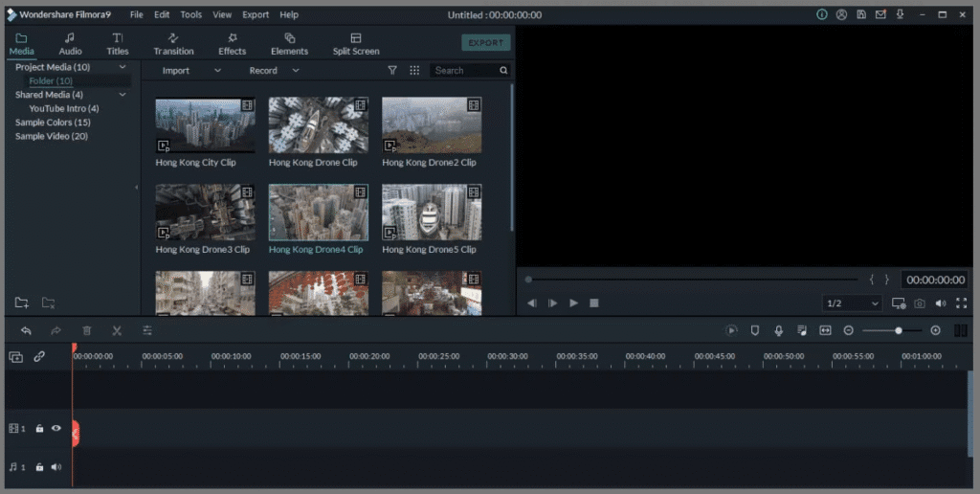Toggle the timeline auto-link chain icon
Viewport: 980px width, 494px height.
[x=39, y=356]
